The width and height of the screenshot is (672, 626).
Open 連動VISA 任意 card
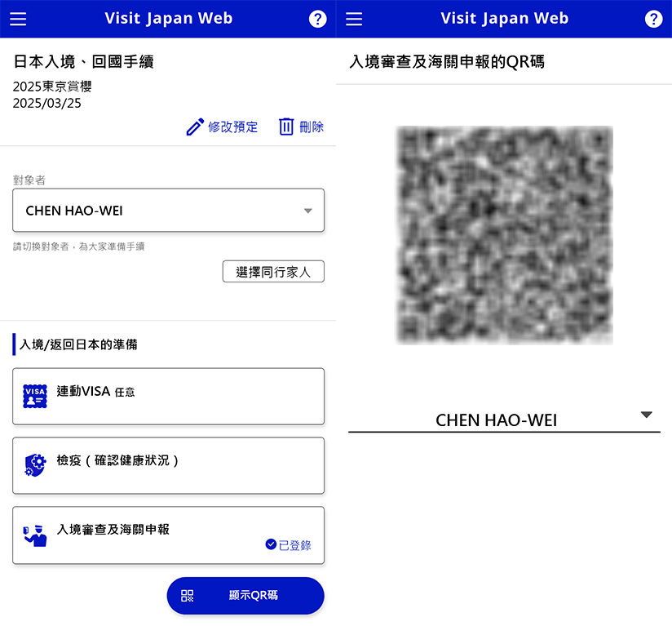pyautogui.click(x=169, y=396)
